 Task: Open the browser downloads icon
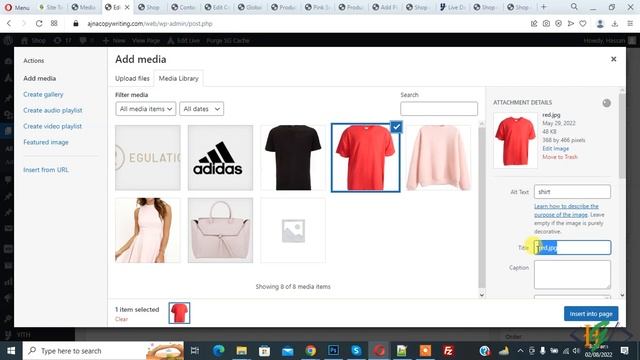(x=615, y=24)
